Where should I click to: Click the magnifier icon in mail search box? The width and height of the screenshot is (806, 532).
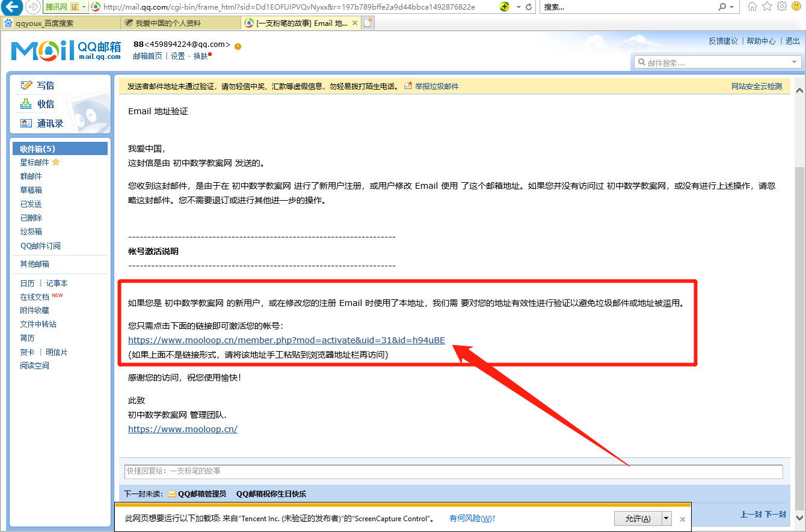coord(642,63)
